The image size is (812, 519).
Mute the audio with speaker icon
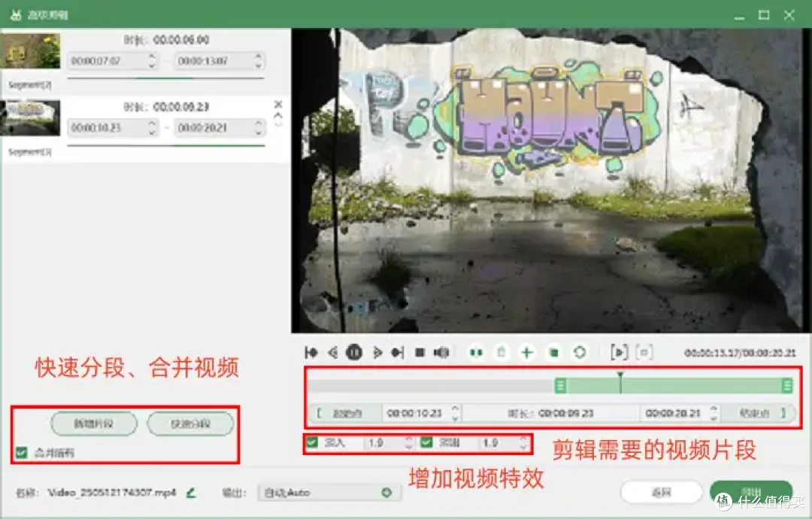[441, 353]
